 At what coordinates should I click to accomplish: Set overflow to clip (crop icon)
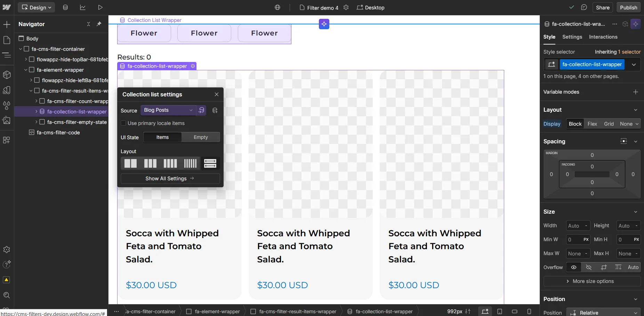click(x=604, y=267)
